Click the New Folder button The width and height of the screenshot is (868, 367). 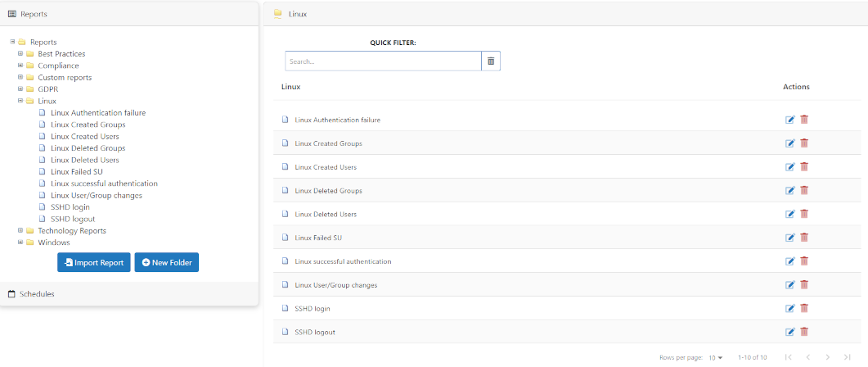(167, 263)
